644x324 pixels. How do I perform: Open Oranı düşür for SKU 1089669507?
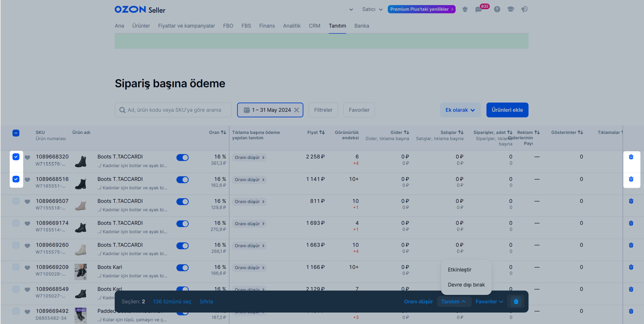249,202
